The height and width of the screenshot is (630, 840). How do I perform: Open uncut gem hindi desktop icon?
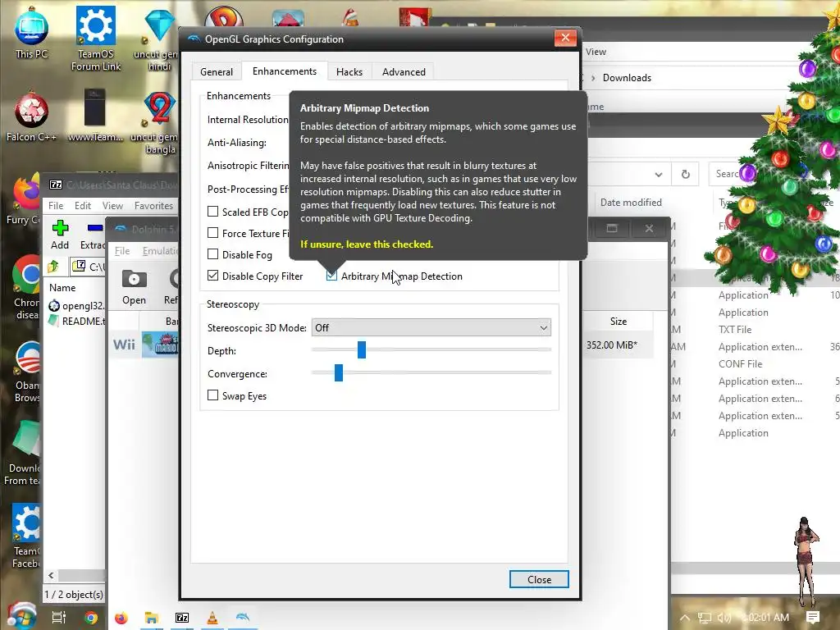(158, 39)
